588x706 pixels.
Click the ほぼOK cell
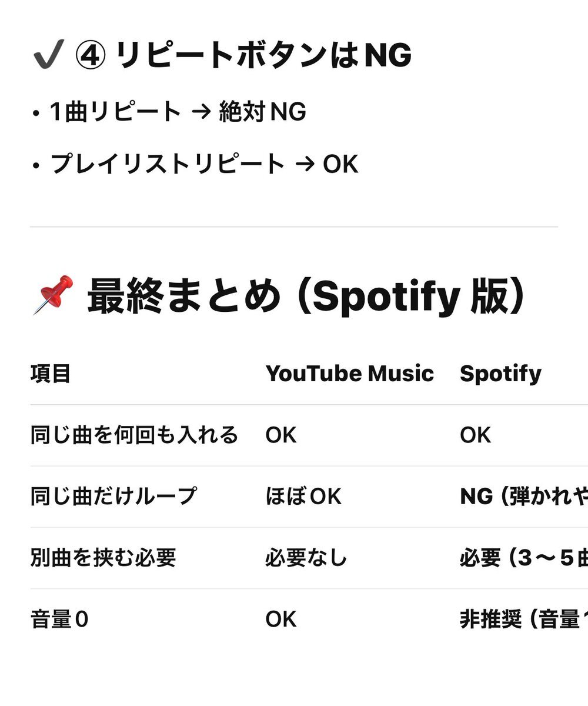(x=303, y=497)
